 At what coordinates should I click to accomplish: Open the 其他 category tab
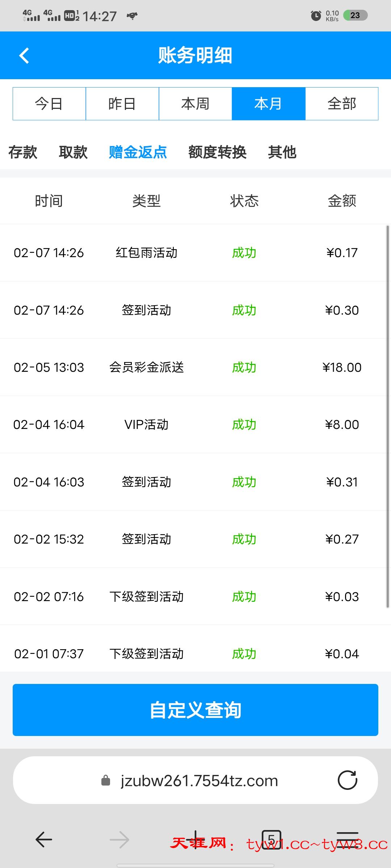click(x=282, y=152)
